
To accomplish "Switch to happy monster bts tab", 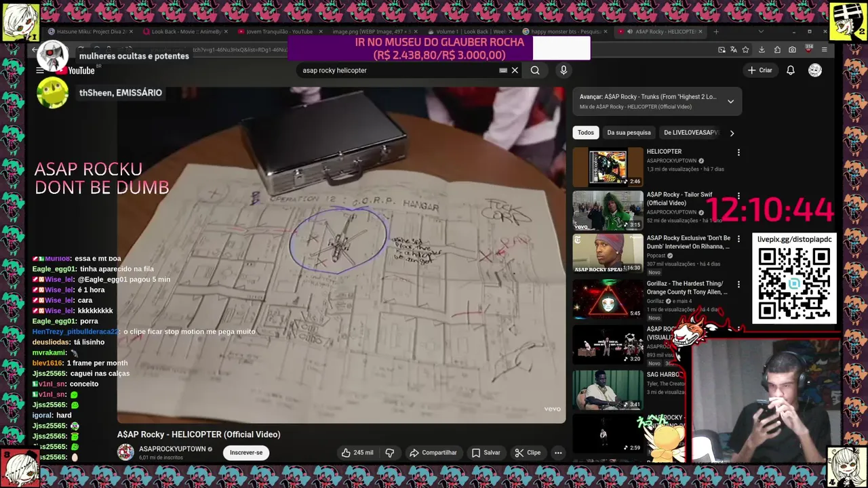I will tap(566, 31).
